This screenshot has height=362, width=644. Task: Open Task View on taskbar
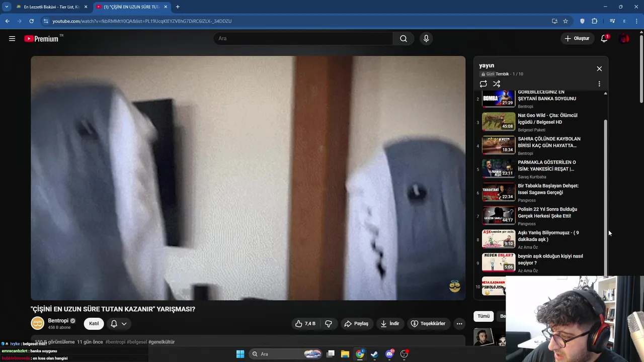click(331, 354)
